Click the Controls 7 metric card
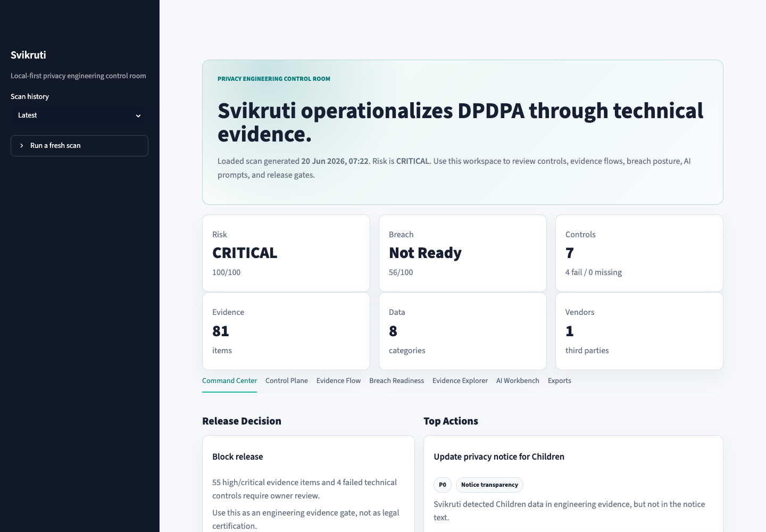 [639, 253]
